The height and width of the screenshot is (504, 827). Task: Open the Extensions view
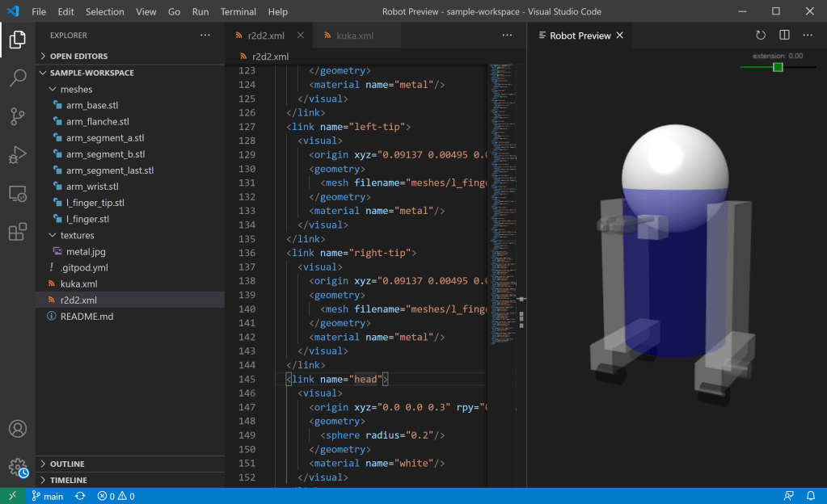point(17,233)
